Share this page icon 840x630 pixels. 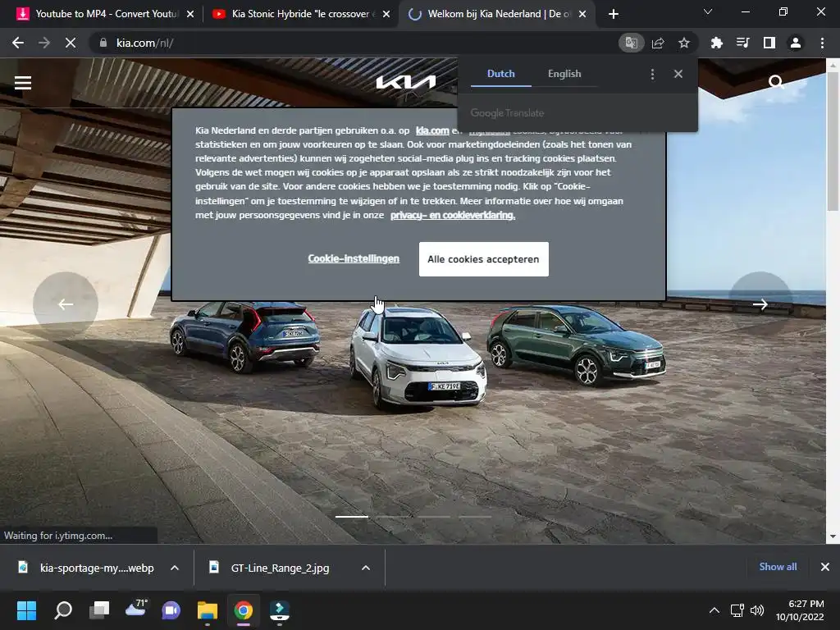pyautogui.click(x=658, y=43)
